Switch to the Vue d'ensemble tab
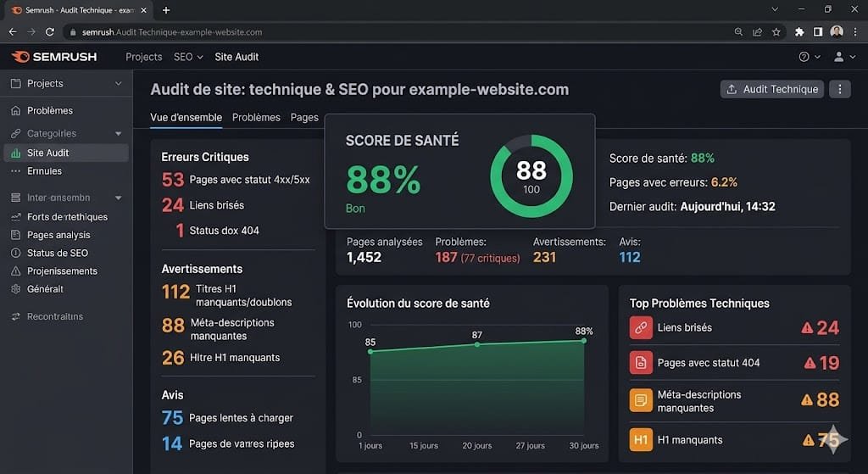The height and width of the screenshot is (474, 868). (x=186, y=117)
